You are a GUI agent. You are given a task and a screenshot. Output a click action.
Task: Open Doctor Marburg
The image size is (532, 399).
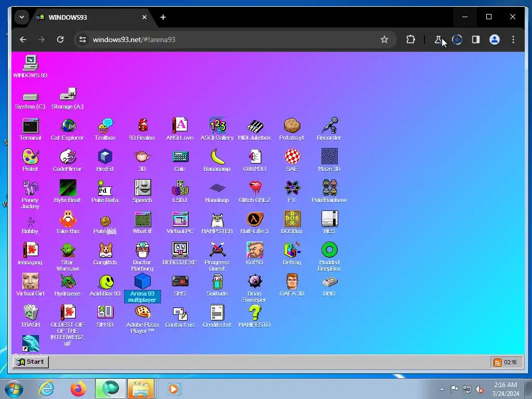click(x=142, y=257)
